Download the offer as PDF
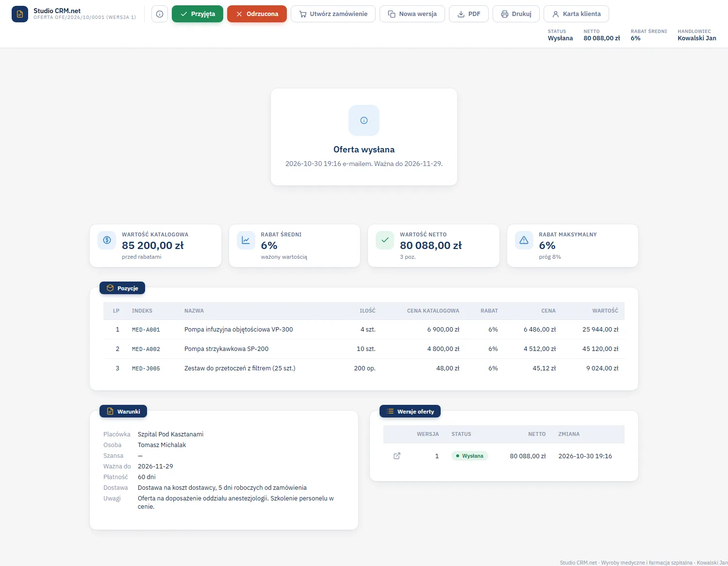 point(469,14)
